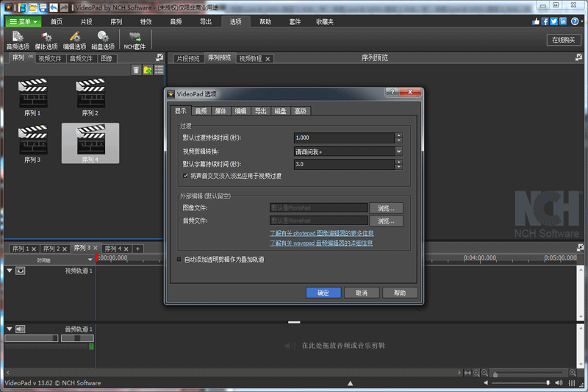Image resolution: width=588 pixels, height=392 pixels.
Task: Adjust master volume slider at bottom right
Action: [x=548, y=383]
